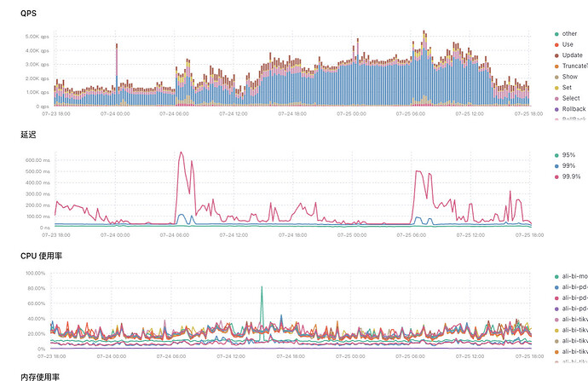Toggle the Select series legend entry
The width and height of the screenshot is (588, 381).
(x=567, y=98)
